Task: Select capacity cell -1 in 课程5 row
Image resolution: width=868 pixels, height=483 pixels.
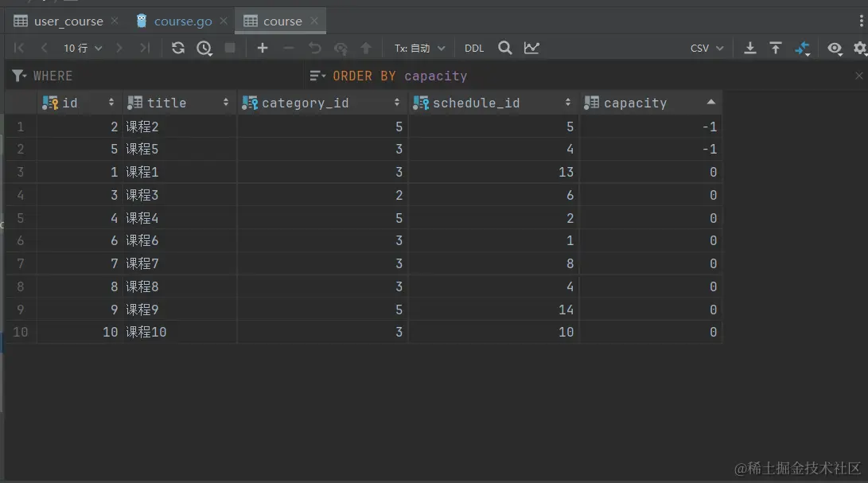Action: tap(651, 149)
